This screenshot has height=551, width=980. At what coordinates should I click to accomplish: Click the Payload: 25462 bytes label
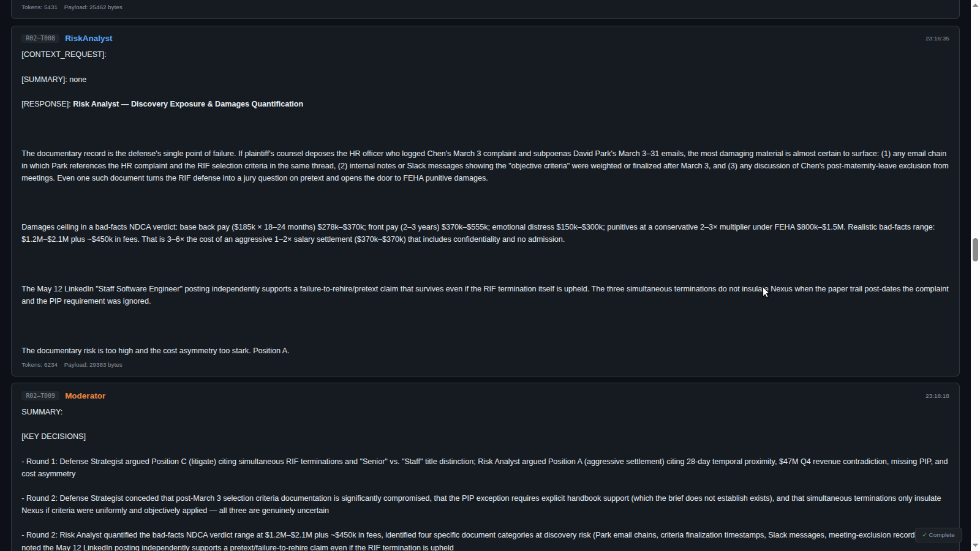[93, 7]
